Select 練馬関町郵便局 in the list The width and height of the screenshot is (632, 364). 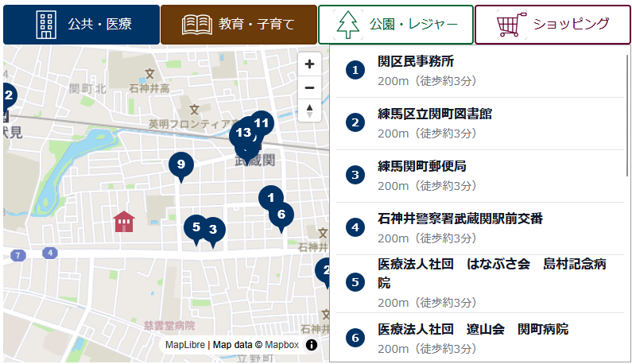(479, 176)
